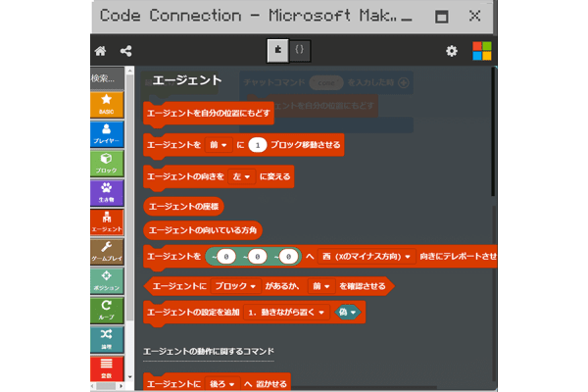
Task: Expand the 前 direction dropdown in move block
Action: tap(218, 144)
